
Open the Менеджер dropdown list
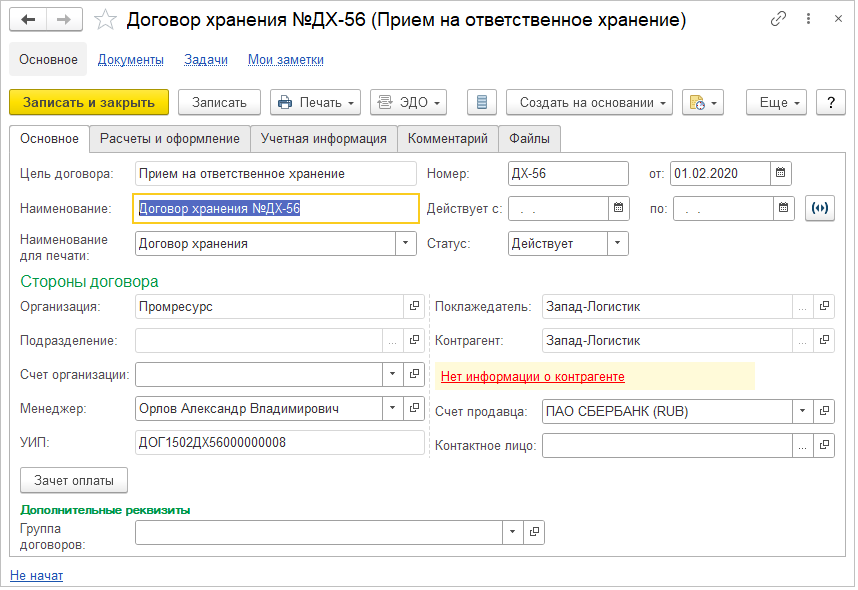point(390,408)
